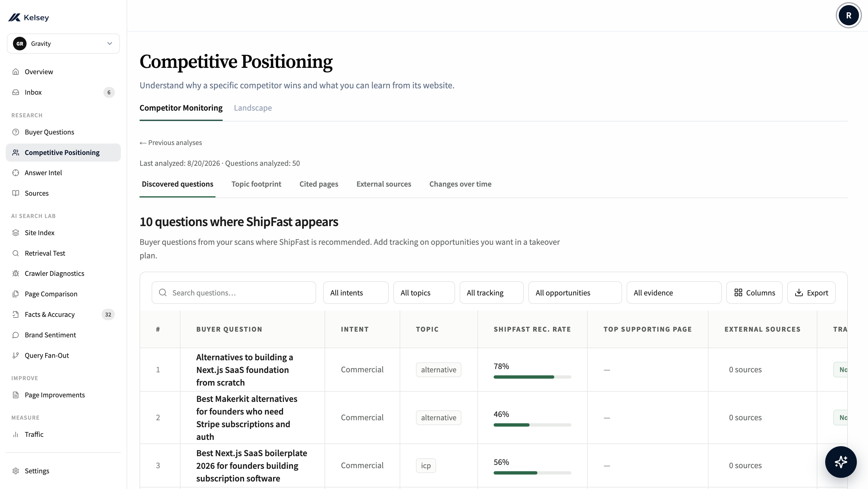Open the All intents filter
868x489 pixels.
pos(356,293)
